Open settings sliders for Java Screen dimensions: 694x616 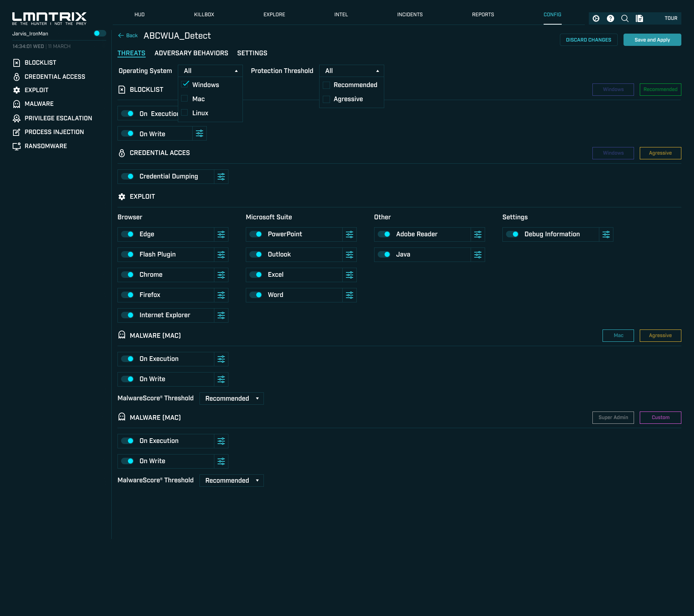pos(478,255)
